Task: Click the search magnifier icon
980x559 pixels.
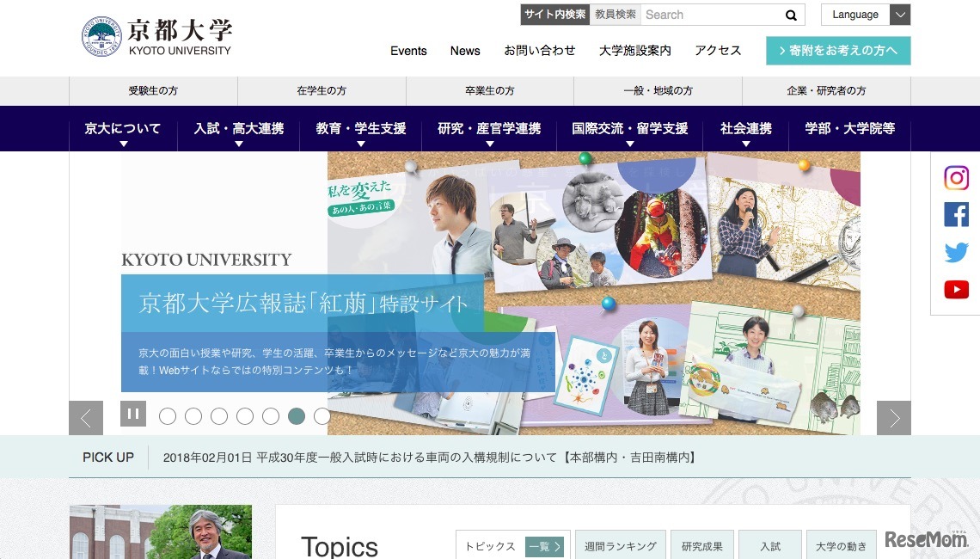Action: coord(791,15)
